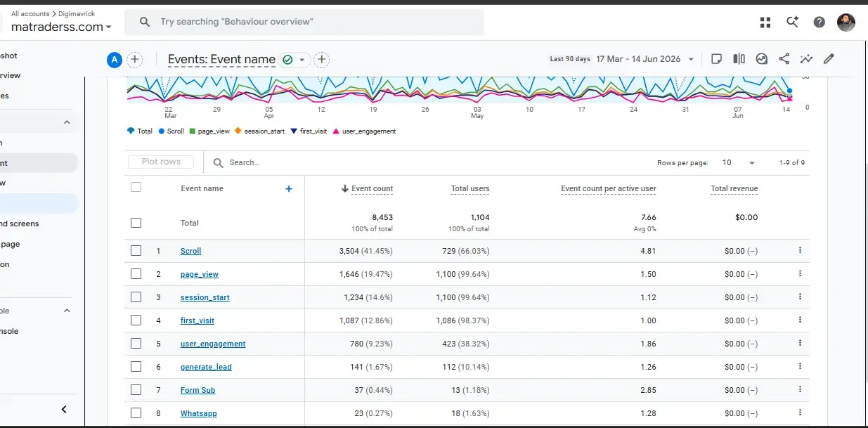
Task: Check the Total row checkbox
Action: pos(136,223)
